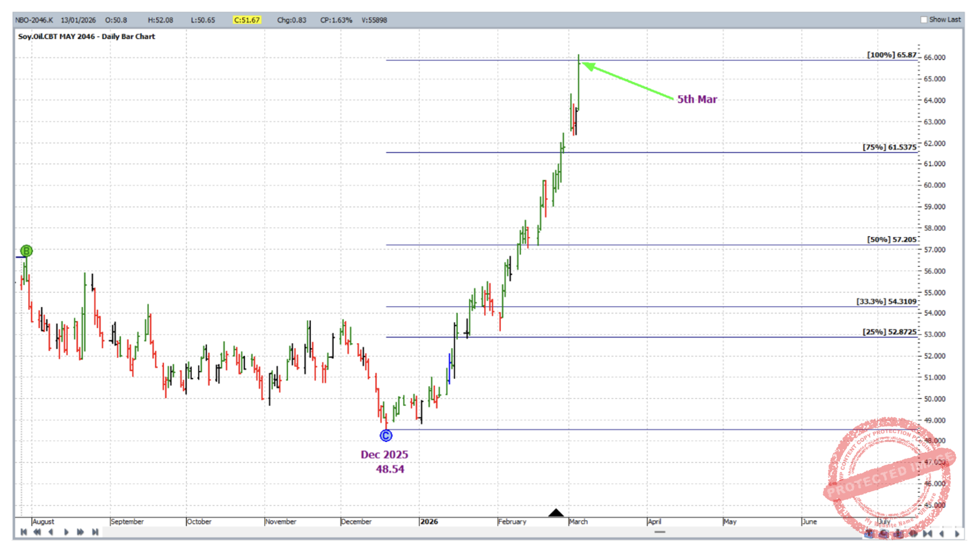Select the [100%] 65.87 Fibonacci level label
The width and height of the screenshot is (980, 552).
click(891, 55)
